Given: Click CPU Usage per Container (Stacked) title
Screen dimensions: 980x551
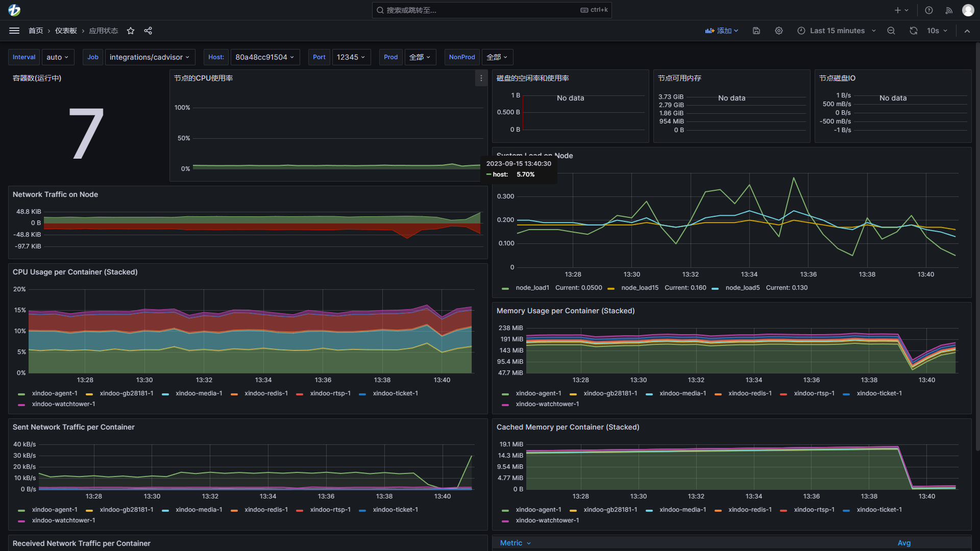Looking at the screenshot, I should [x=75, y=272].
